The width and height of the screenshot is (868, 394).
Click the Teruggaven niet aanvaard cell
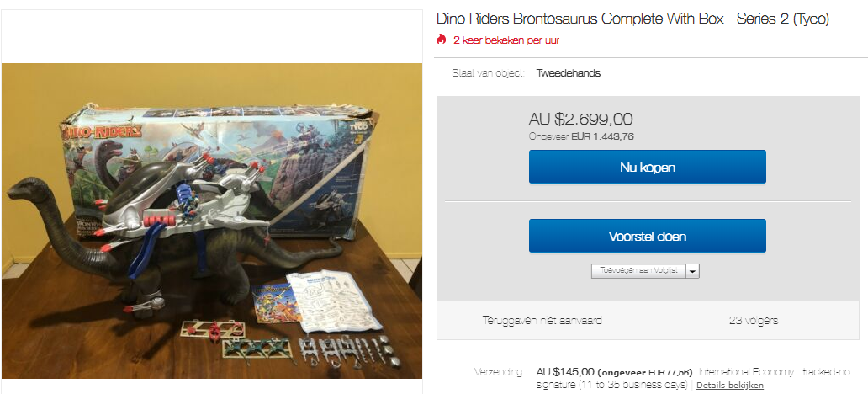point(542,320)
